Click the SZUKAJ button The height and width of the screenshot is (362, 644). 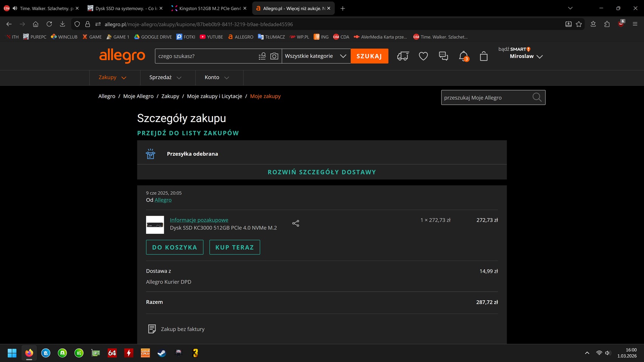[369, 56]
